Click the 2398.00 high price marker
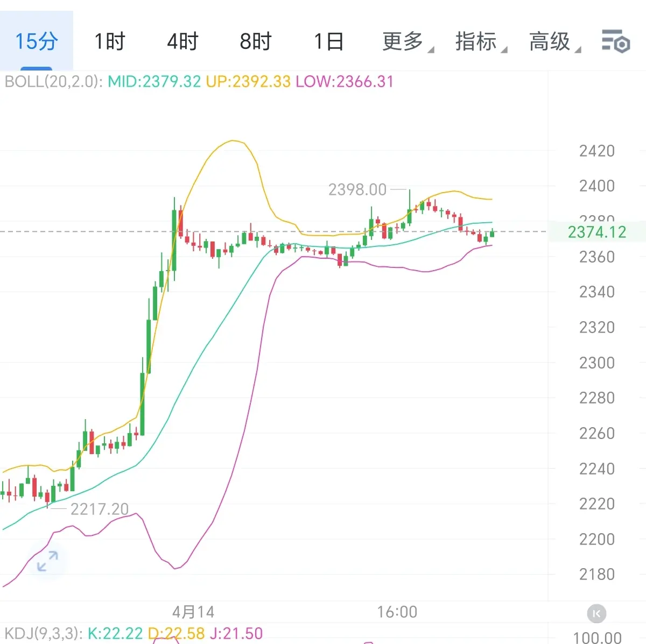 [357, 189]
